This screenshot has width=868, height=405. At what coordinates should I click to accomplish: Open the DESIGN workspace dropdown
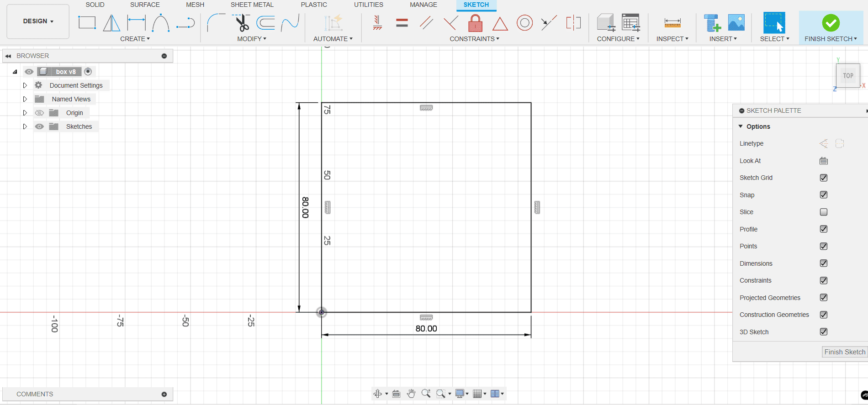(38, 21)
